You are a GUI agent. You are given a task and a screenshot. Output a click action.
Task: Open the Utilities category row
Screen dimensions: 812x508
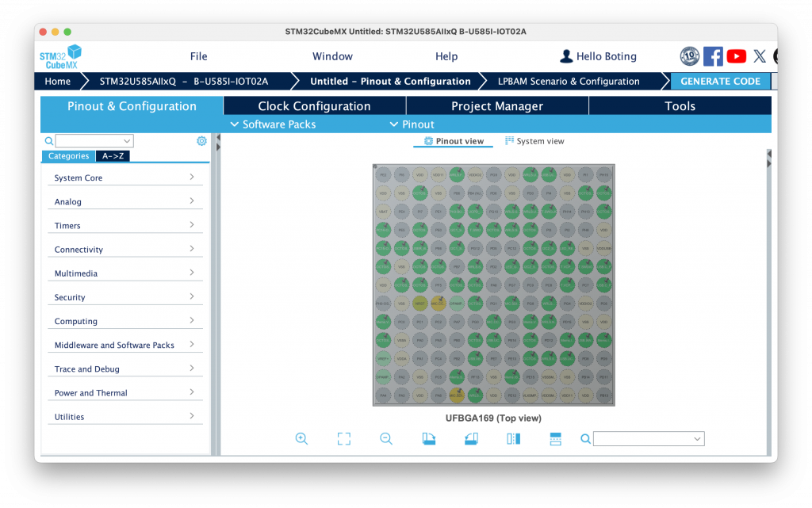pos(124,416)
